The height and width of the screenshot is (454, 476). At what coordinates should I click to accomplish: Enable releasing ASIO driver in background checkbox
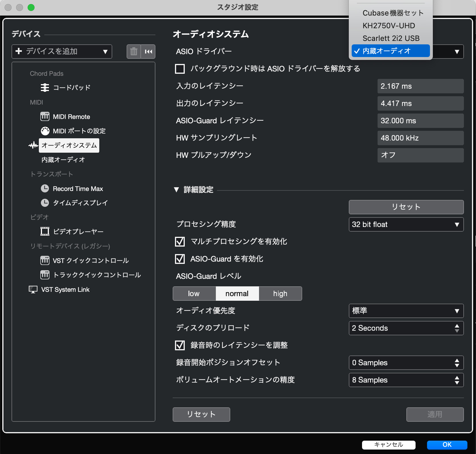point(180,69)
